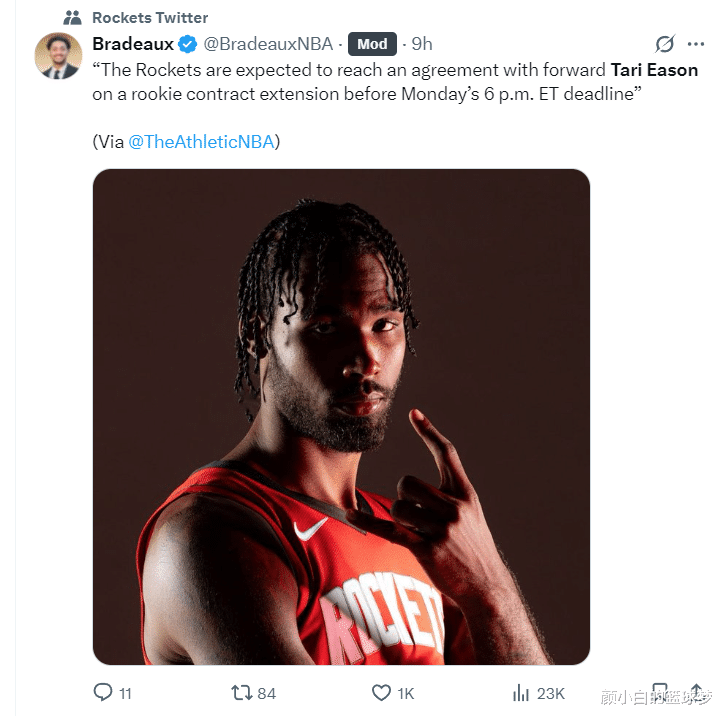
Task: Click the Bradeaux display name
Action: [x=132, y=44]
